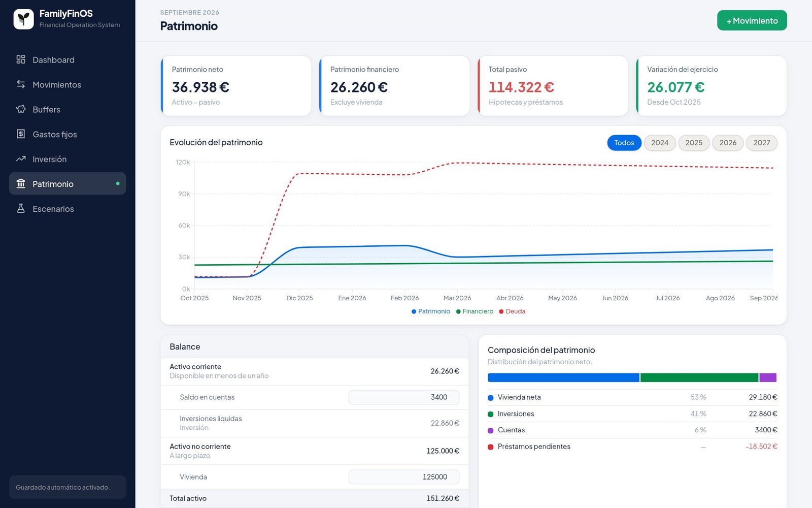This screenshot has width=812, height=508.
Task: Click the Guardado automático activado notice
Action: click(67, 487)
